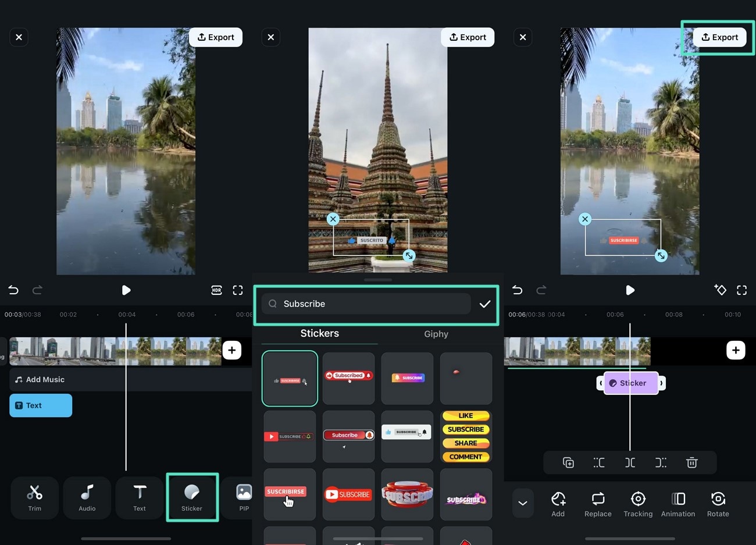Viewport: 756px width, 545px height.
Task: Play the video in right panel
Action: pyautogui.click(x=630, y=290)
